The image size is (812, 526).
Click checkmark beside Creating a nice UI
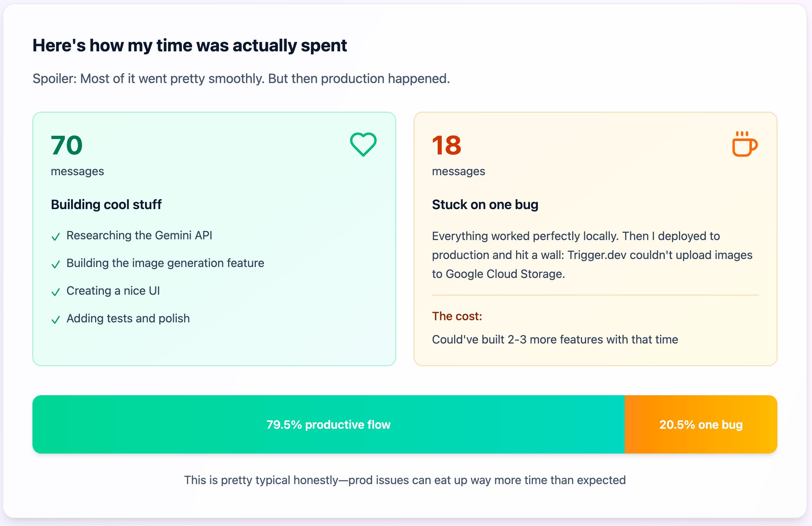(x=56, y=292)
